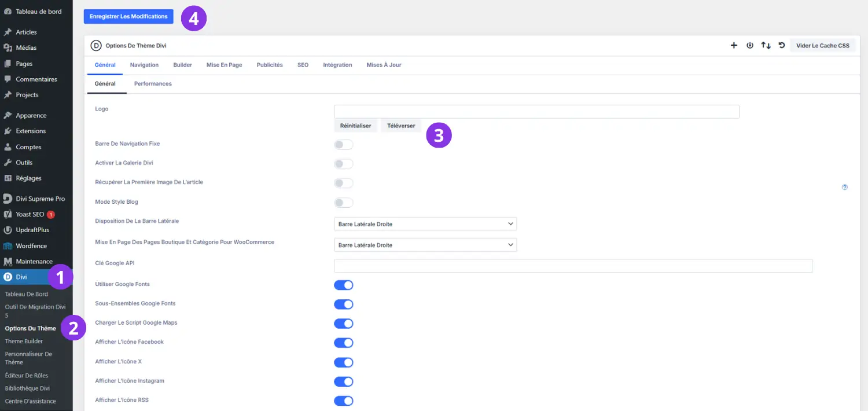Open the Mise En Page tab

point(225,65)
